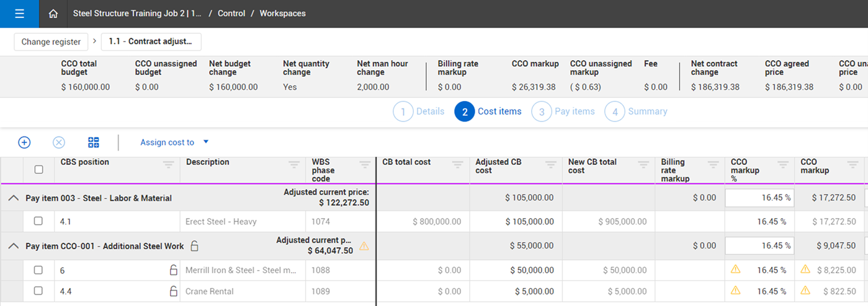868x306 pixels.
Task: Tick the checkbox for Crane Rental row
Action: 38,291
